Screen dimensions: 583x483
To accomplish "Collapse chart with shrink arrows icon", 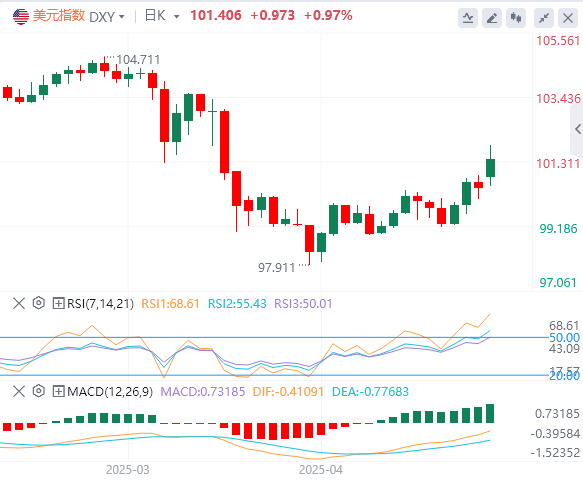I will (x=544, y=17).
